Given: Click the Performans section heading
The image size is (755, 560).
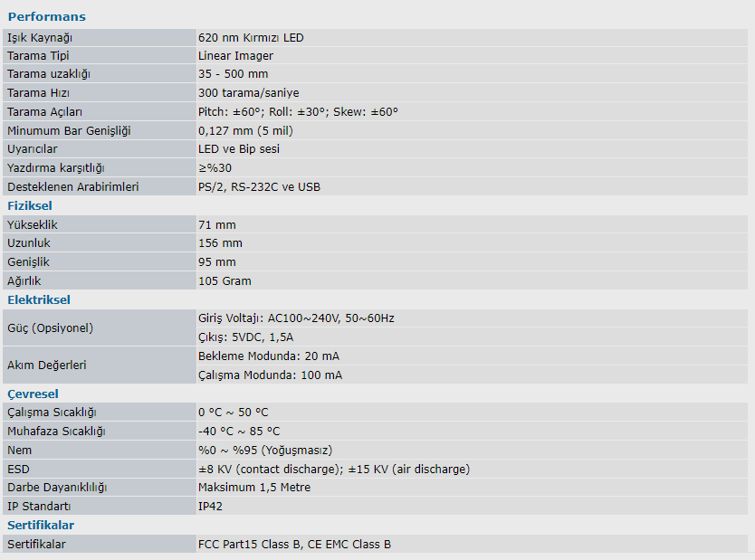Looking at the screenshot, I should (x=46, y=17).
